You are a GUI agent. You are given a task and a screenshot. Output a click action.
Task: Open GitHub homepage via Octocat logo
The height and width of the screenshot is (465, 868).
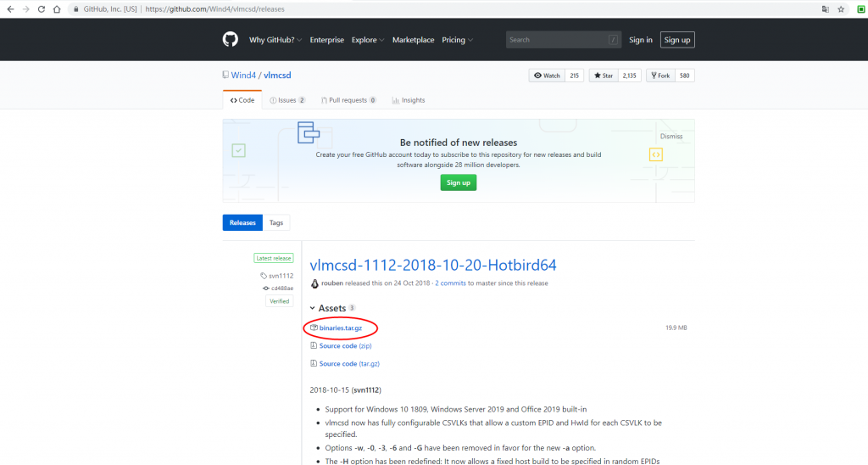[231, 39]
